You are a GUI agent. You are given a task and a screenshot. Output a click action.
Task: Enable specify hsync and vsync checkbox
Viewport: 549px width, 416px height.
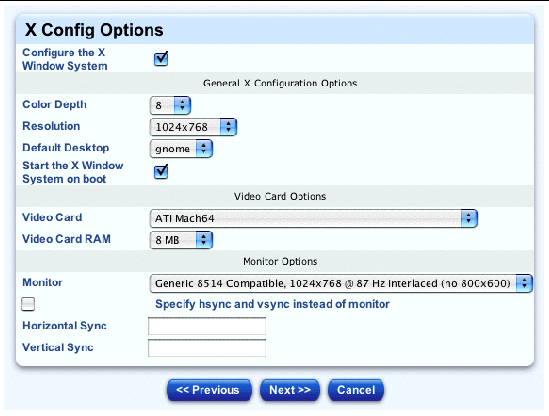tap(28, 304)
